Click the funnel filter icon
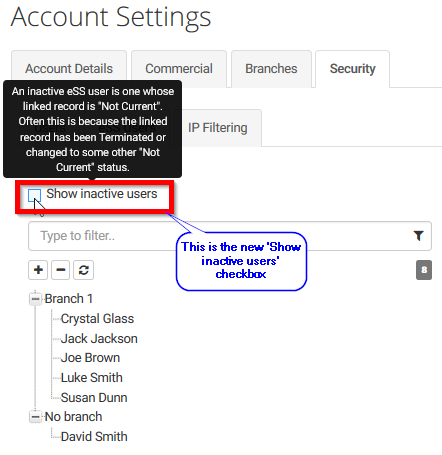The height and width of the screenshot is (455, 442). click(x=418, y=236)
